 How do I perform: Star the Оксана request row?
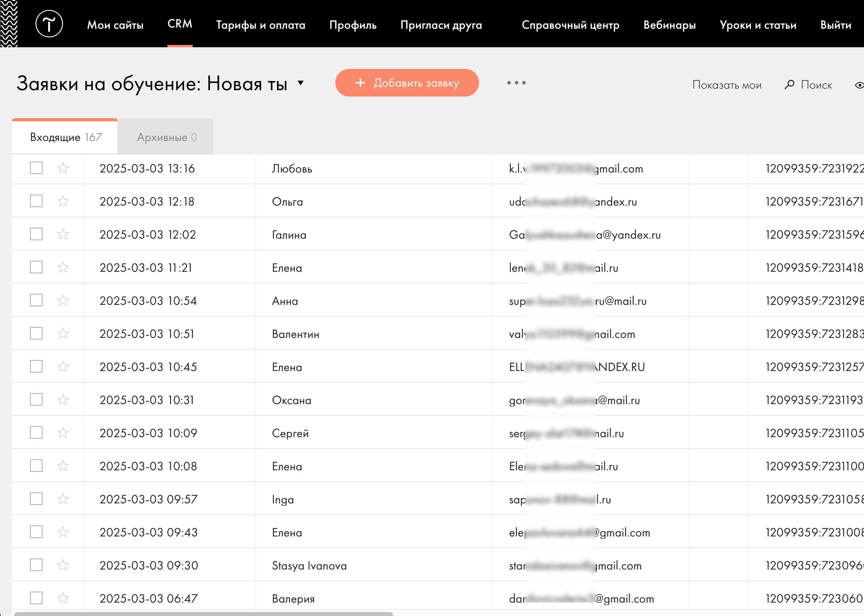(x=63, y=400)
